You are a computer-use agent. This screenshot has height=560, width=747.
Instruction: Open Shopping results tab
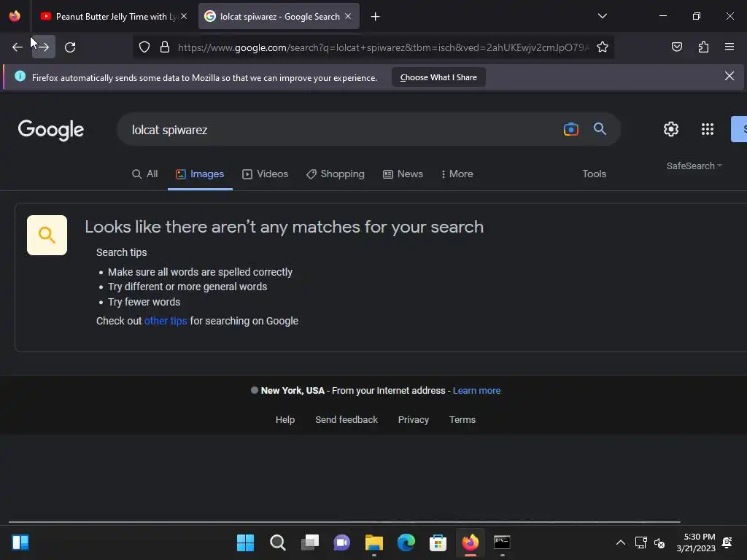coord(336,174)
